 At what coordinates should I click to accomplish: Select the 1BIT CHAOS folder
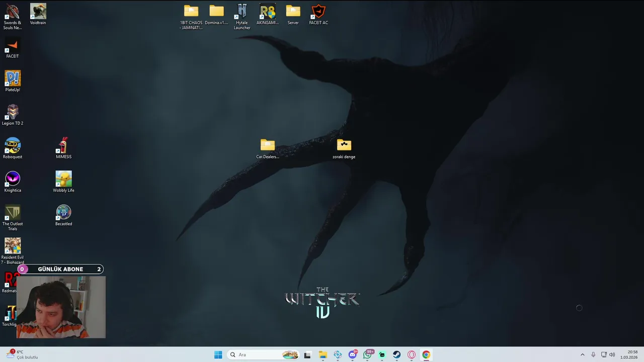[x=191, y=17]
